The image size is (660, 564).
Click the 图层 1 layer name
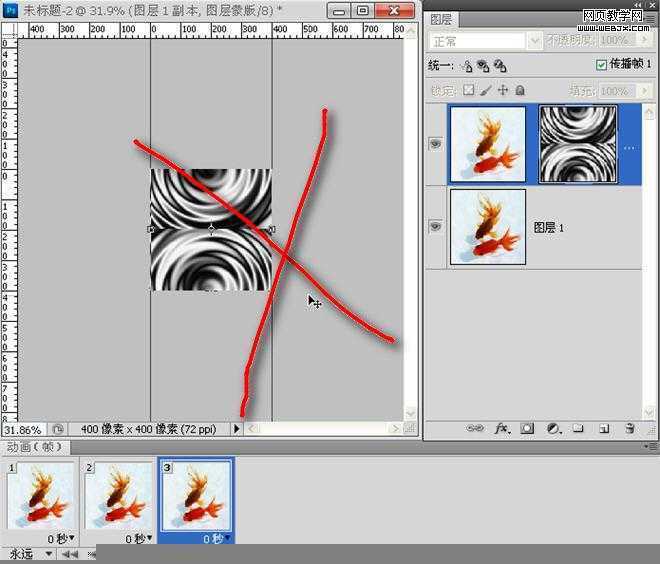point(548,228)
